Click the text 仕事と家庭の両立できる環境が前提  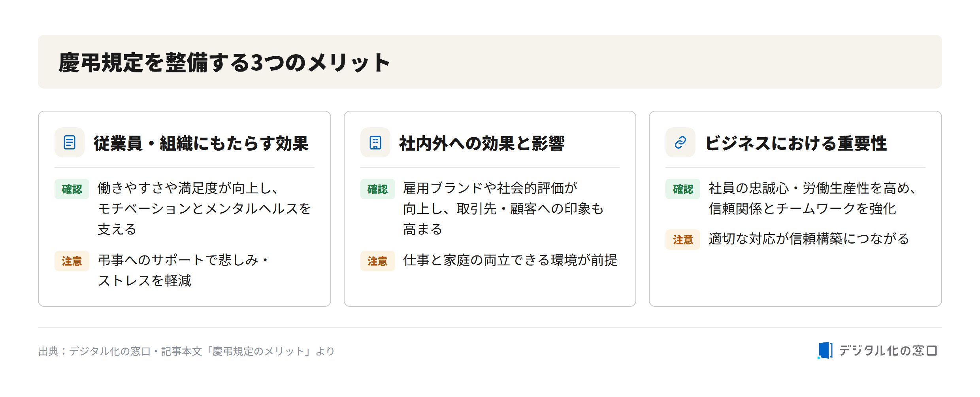[510, 260]
